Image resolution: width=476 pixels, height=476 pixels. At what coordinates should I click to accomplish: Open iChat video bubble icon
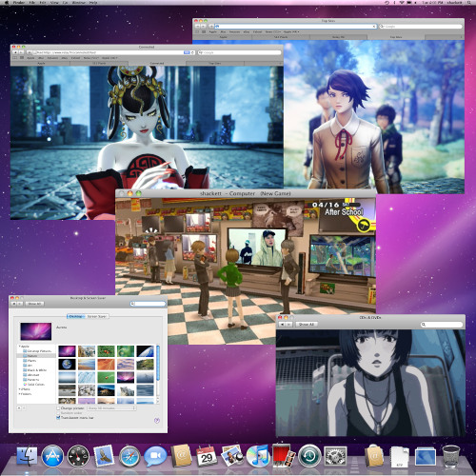point(155,456)
